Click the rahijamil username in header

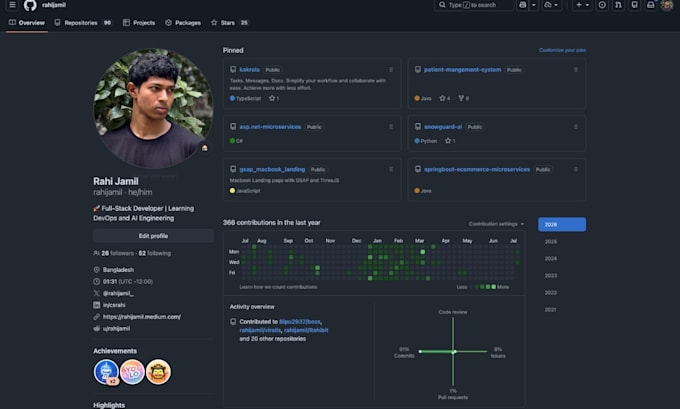click(x=54, y=5)
